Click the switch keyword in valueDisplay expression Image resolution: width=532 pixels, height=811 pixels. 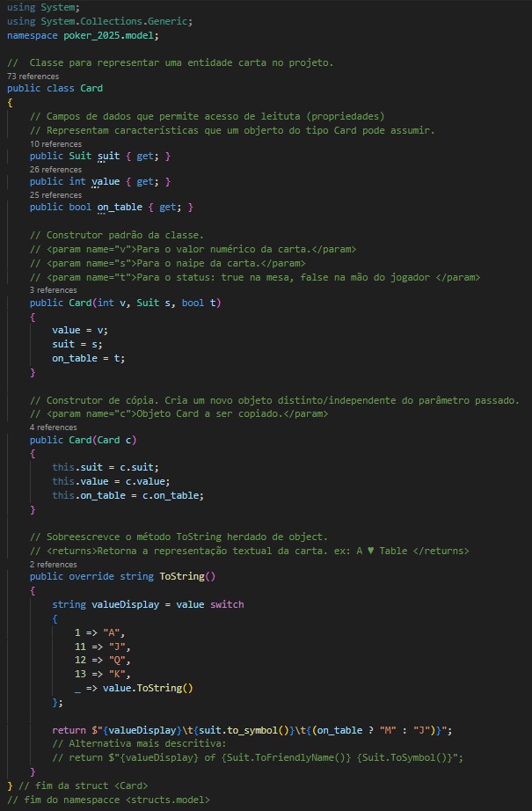(227, 604)
